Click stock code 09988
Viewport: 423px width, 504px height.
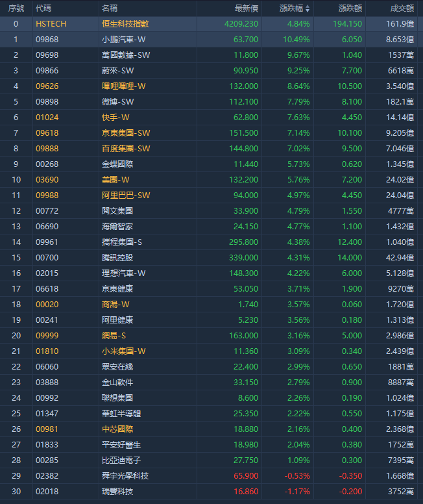[x=47, y=195]
